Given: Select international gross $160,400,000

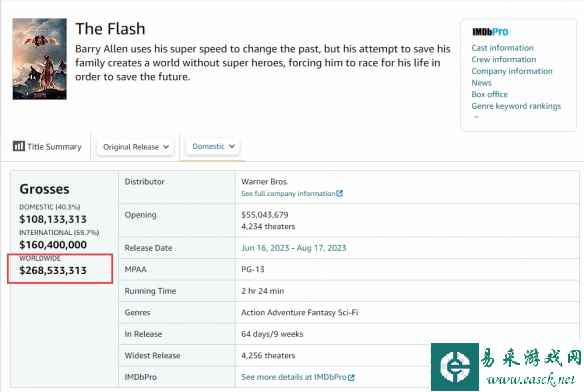Looking at the screenshot, I should [x=53, y=245].
